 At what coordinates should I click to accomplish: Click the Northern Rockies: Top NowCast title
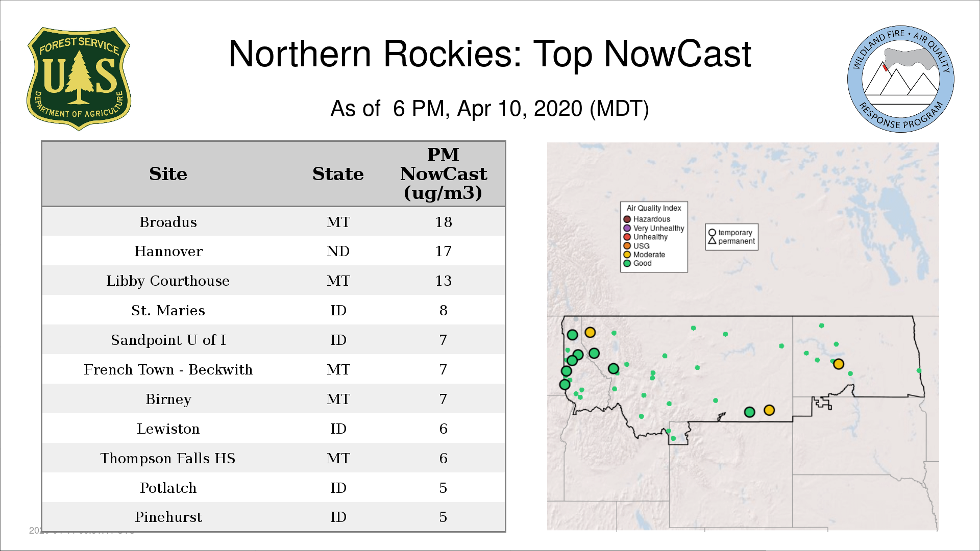(x=489, y=54)
